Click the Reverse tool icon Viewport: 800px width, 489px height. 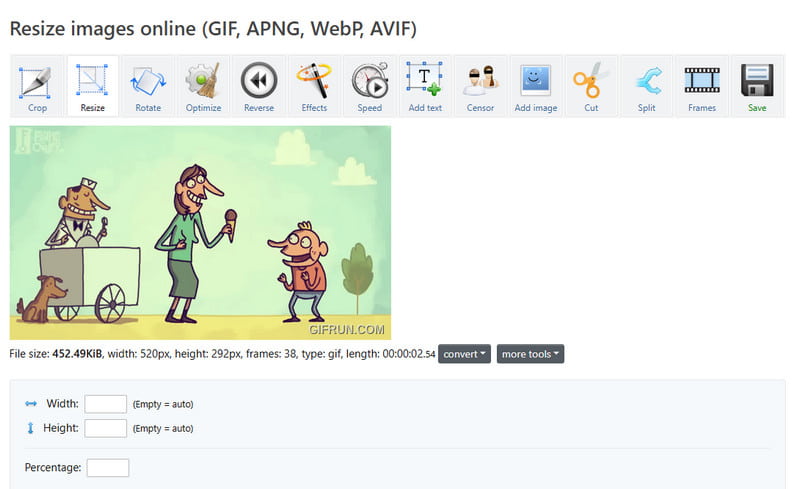pyautogui.click(x=259, y=86)
